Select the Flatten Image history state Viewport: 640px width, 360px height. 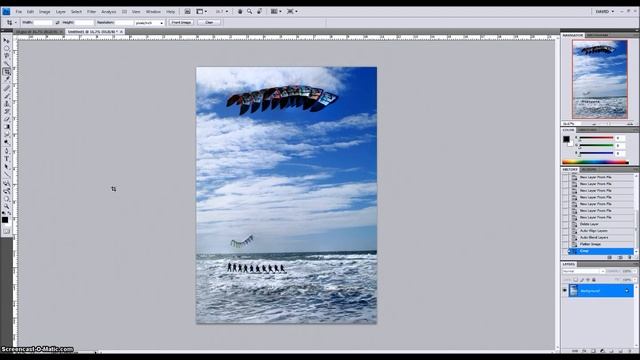pos(601,244)
